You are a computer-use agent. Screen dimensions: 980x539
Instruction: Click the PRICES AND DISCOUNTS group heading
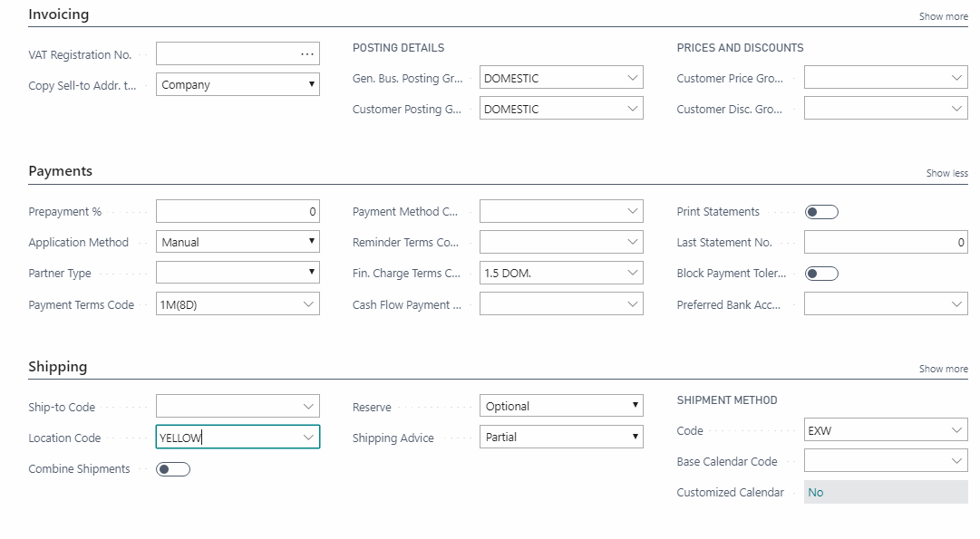[x=740, y=47]
